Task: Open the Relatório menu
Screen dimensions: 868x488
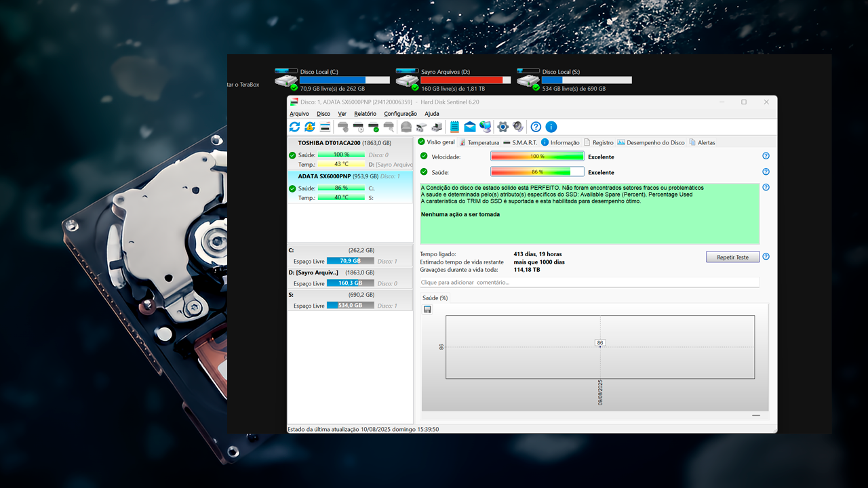Action: (x=365, y=114)
